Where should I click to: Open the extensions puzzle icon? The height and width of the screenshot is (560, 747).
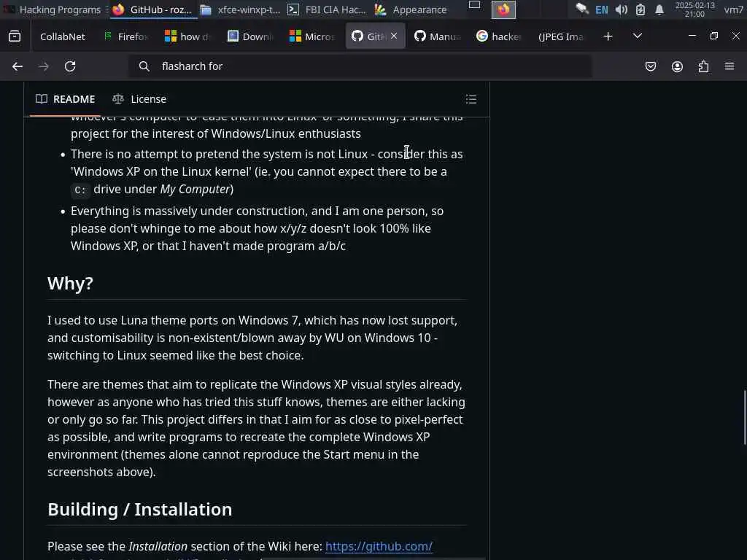[x=703, y=66]
